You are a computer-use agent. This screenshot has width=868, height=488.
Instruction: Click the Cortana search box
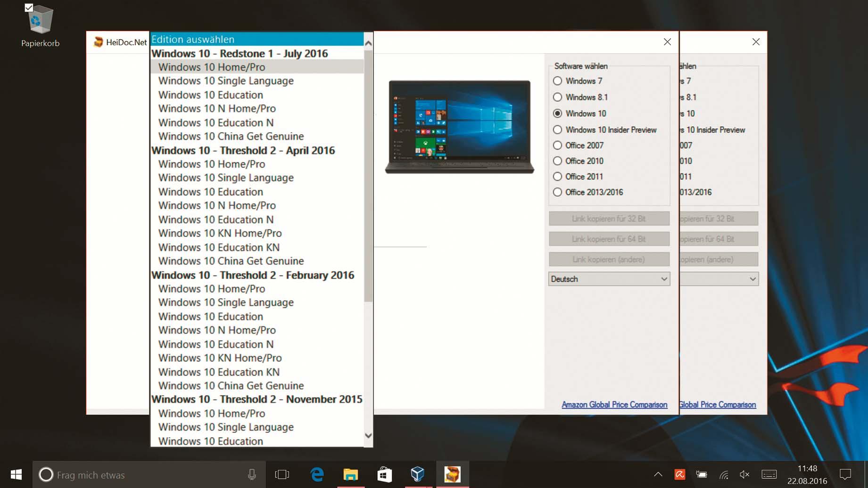141,475
